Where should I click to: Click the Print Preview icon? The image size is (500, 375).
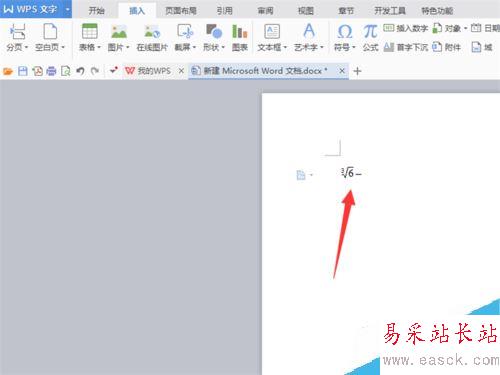coord(66,71)
